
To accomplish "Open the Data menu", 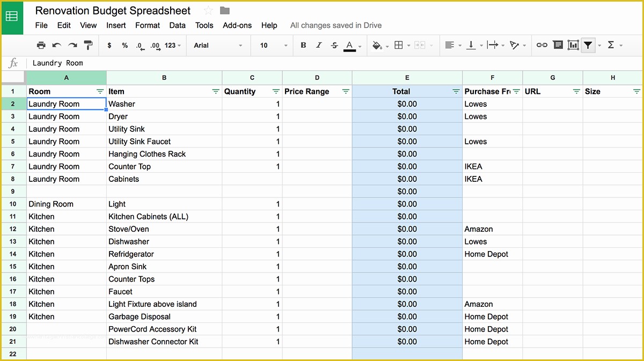I will [178, 25].
